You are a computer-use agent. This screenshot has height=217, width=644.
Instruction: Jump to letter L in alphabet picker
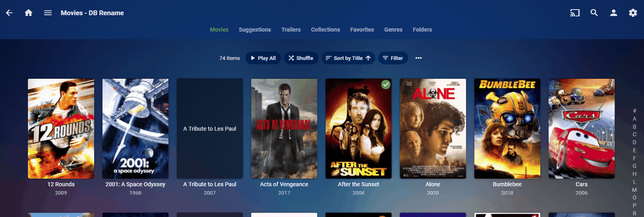pos(634,182)
